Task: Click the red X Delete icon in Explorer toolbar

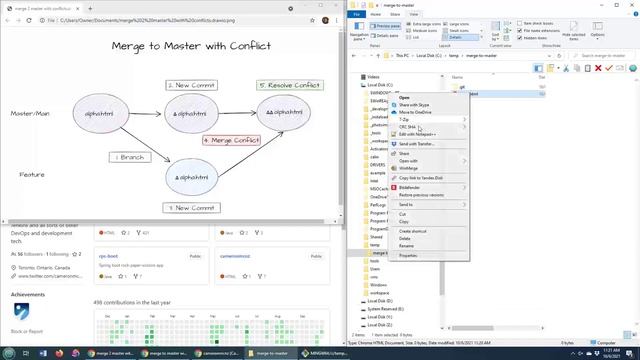Action: pos(598,68)
